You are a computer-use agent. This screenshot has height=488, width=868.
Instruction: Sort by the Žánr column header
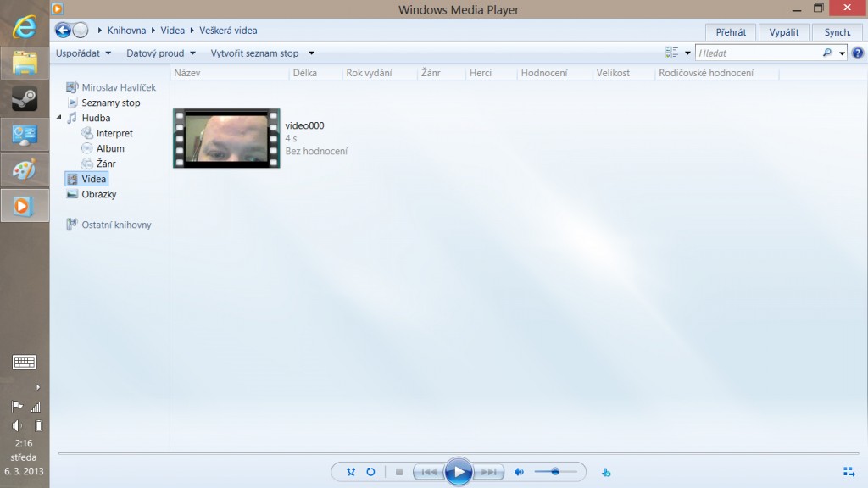441,73
